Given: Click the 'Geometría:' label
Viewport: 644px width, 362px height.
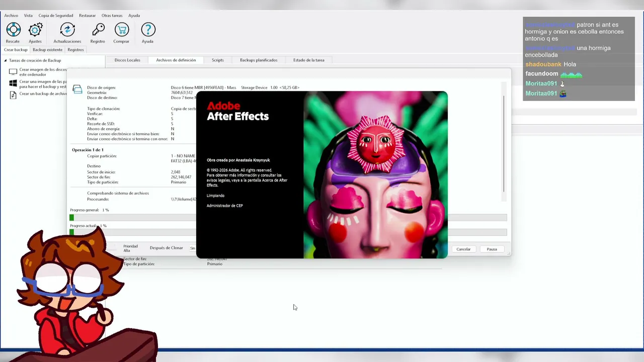Looking at the screenshot, I should [x=97, y=93].
